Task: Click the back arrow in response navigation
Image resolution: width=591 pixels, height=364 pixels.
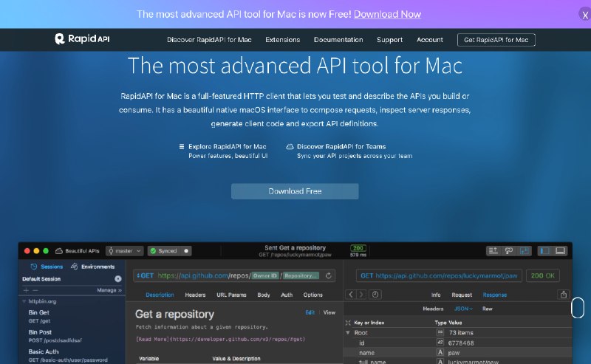Action: 352,295
